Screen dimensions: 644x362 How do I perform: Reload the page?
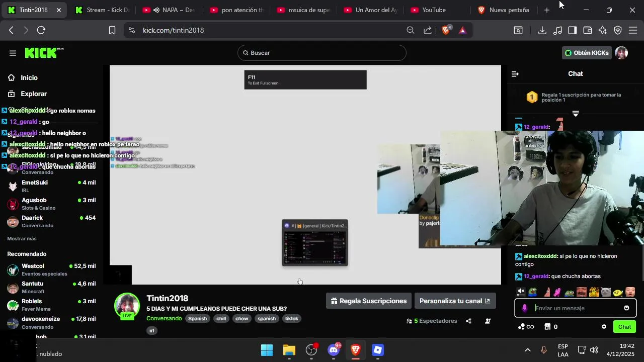pos(41,30)
